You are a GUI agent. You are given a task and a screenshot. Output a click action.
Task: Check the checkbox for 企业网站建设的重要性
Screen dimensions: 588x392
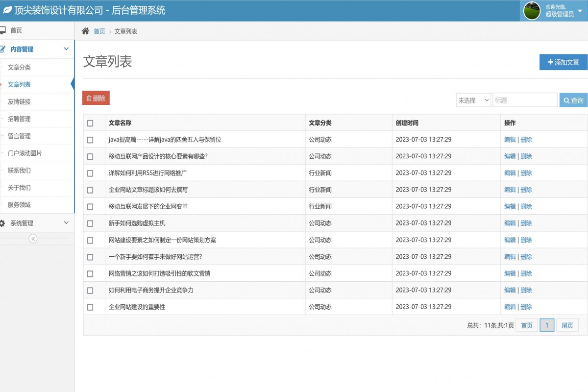point(90,307)
